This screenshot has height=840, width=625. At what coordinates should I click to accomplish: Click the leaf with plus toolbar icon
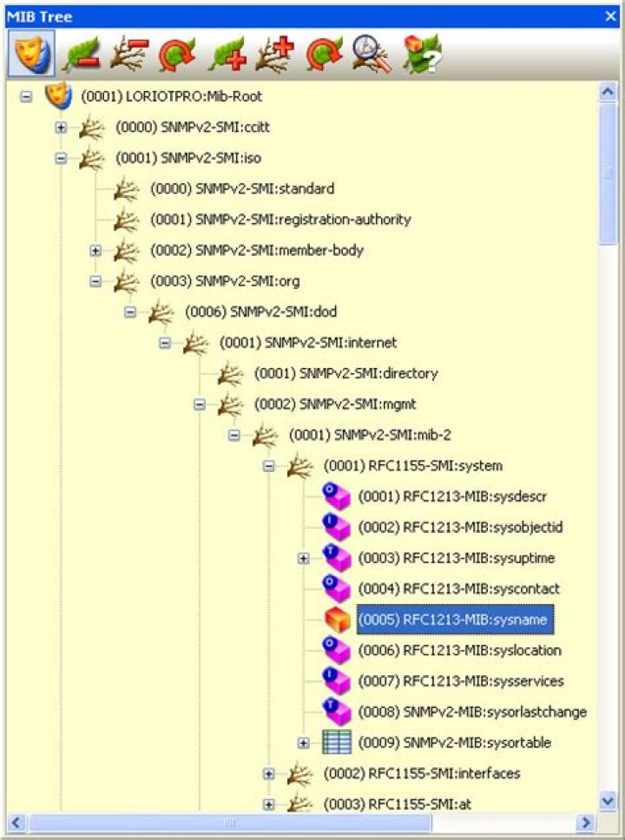227,55
